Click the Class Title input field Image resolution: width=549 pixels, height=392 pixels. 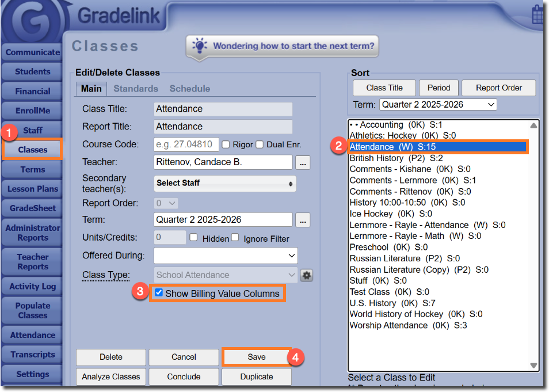point(223,109)
